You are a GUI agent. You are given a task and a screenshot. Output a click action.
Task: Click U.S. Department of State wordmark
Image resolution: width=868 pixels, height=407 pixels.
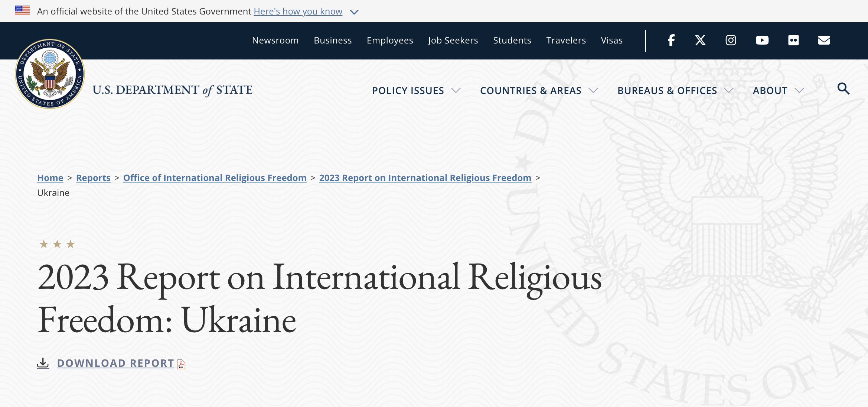(172, 90)
